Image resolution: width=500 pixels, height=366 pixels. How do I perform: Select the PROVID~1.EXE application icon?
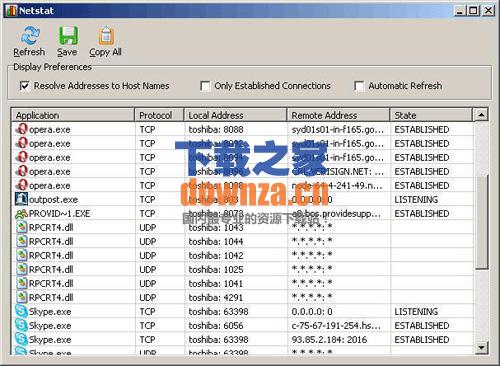21,213
